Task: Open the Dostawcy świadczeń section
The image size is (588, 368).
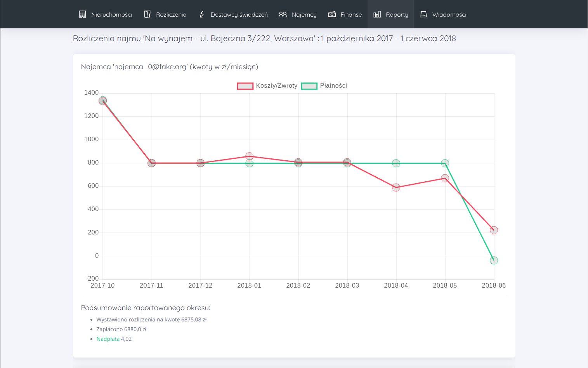Action: (233, 14)
